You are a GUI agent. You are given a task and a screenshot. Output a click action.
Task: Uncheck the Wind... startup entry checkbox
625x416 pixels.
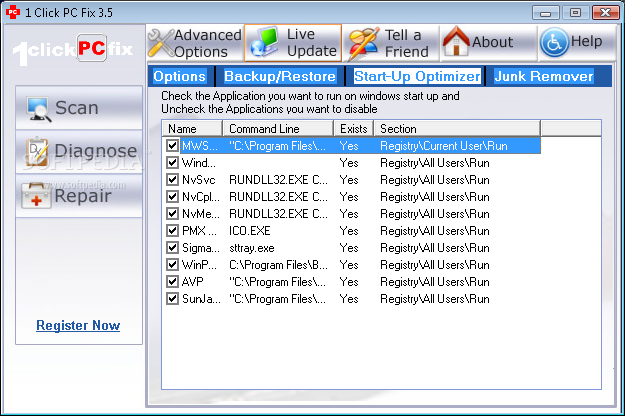(x=172, y=163)
